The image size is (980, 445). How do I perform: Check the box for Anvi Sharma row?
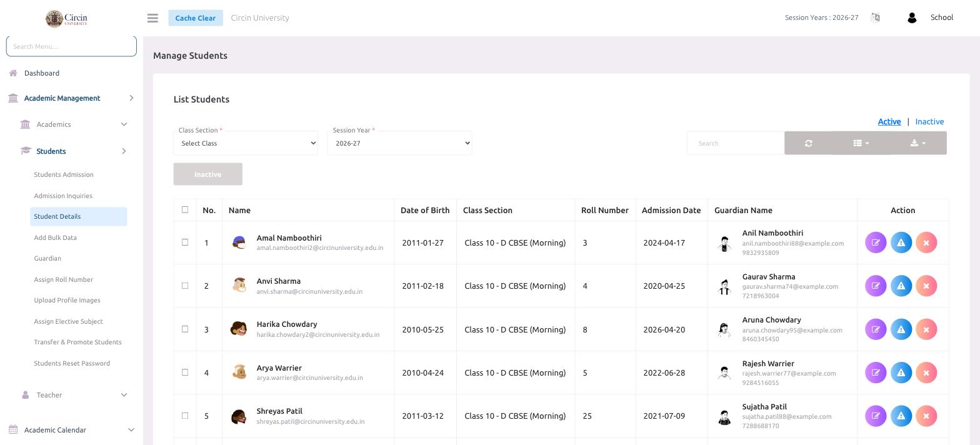pos(185,286)
